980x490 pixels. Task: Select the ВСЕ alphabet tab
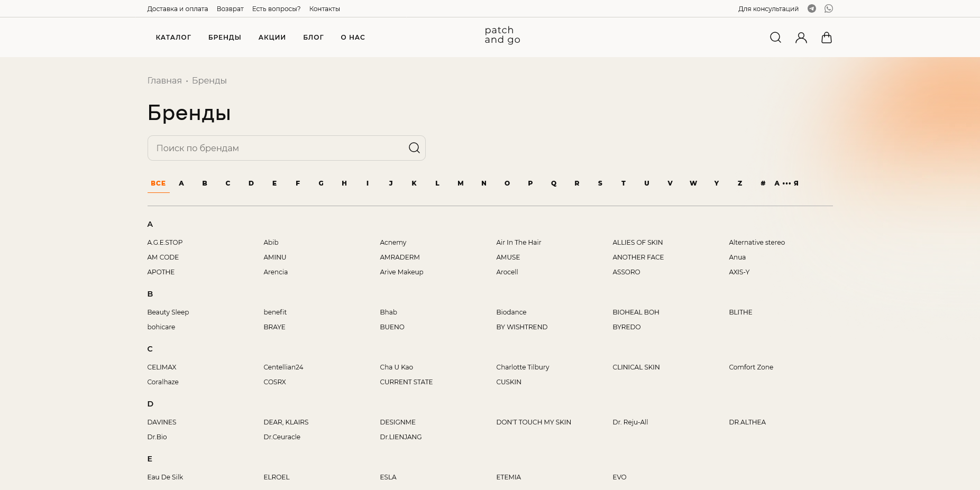click(x=158, y=183)
